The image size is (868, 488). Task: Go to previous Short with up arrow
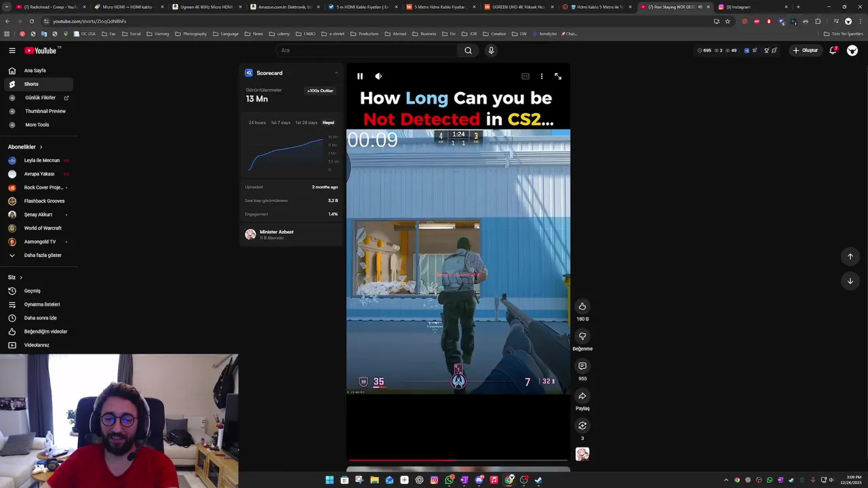click(850, 256)
